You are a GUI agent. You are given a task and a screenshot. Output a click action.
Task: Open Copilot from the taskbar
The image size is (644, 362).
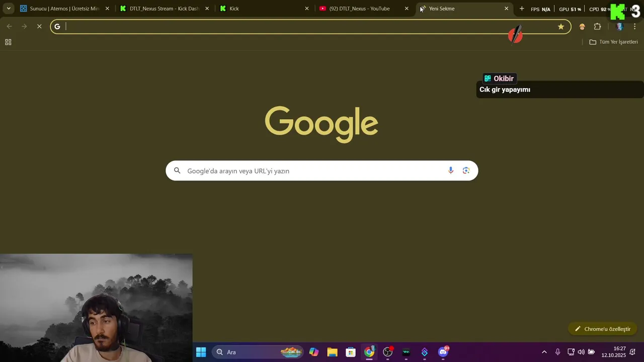[x=314, y=352]
